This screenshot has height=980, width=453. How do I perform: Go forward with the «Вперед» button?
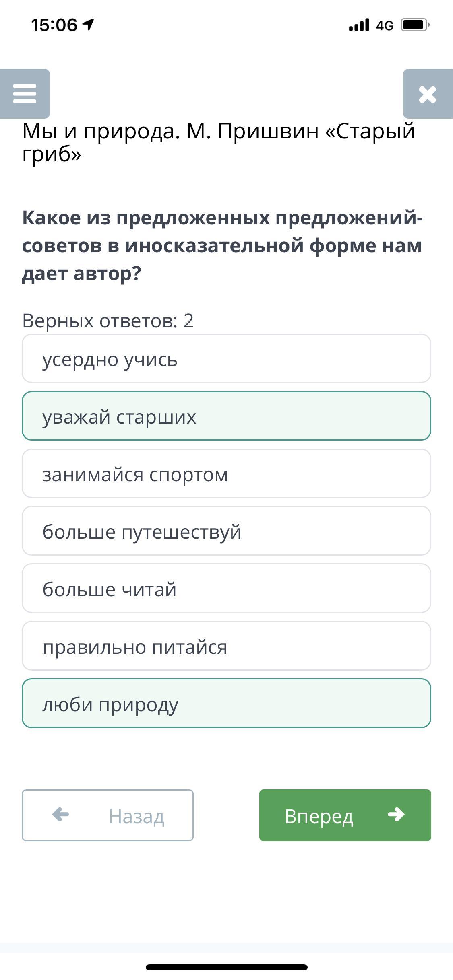345,815
